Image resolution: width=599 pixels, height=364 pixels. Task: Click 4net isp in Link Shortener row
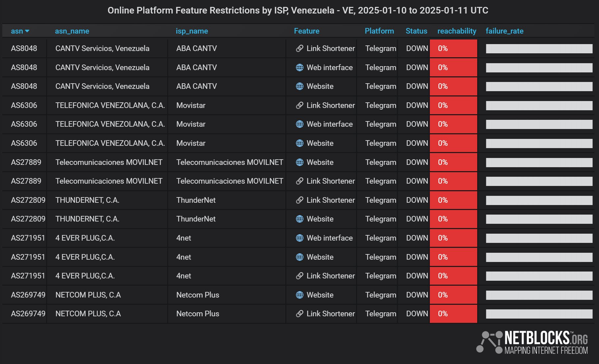click(x=184, y=276)
